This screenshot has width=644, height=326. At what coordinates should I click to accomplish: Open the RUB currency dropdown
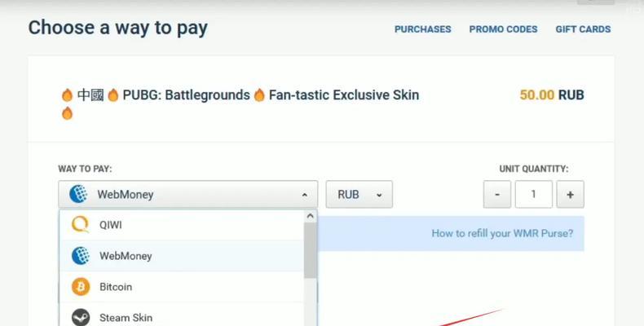pos(359,194)
